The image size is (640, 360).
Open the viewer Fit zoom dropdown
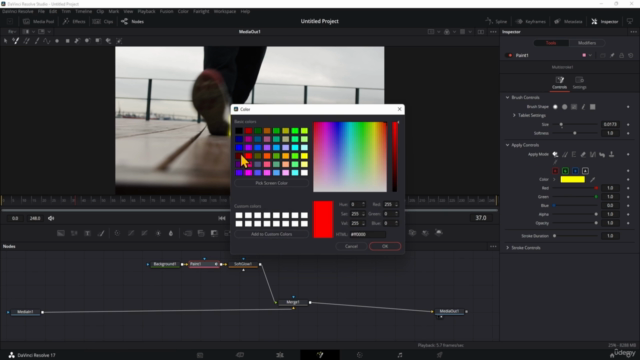click(x=13, y=32)
